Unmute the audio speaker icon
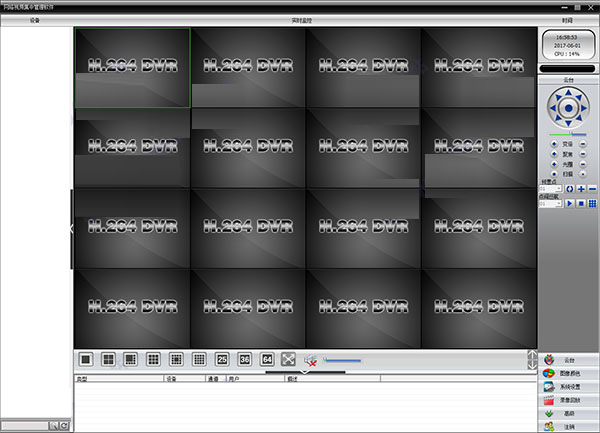600x433 pixels. click(310, 359)
